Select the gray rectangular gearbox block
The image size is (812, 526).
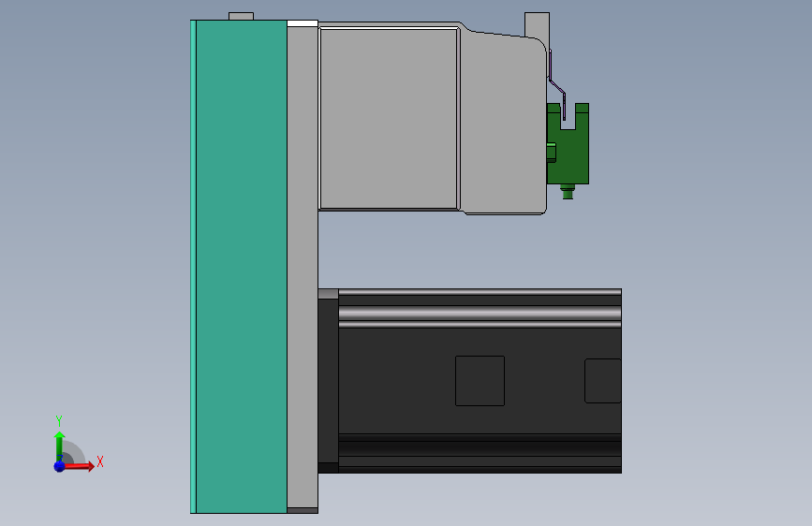pos(389,119)
